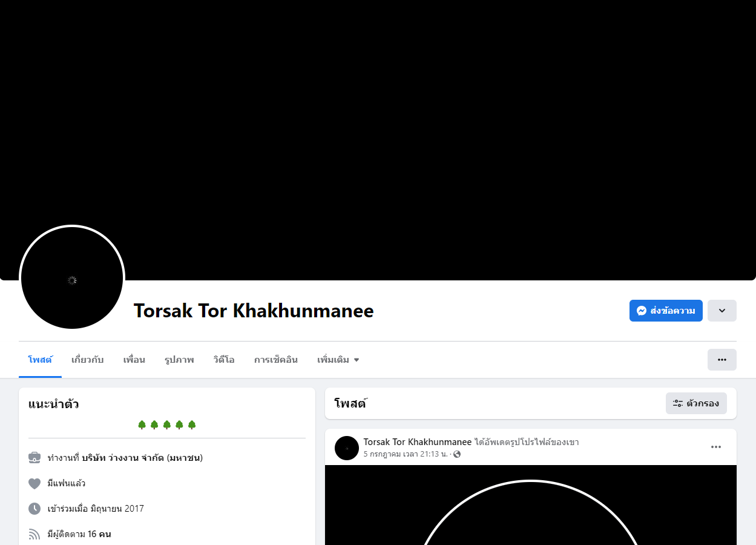Viewport: 756px width, 545px height.
Task: Expand the เพิ่มเติม dropdown tab
Action: click(x=338, y=360)
